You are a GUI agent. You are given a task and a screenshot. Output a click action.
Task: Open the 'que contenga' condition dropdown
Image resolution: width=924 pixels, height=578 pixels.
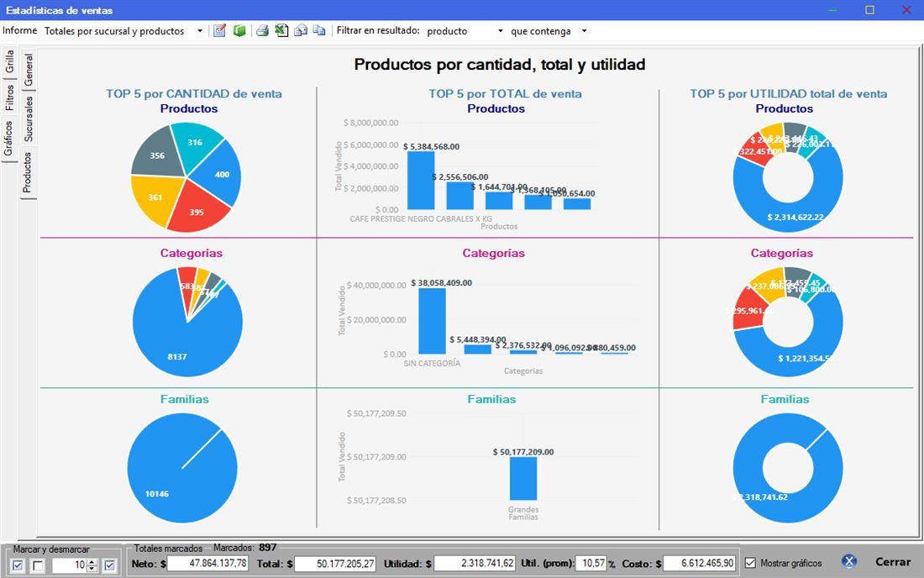pos(584,31)
